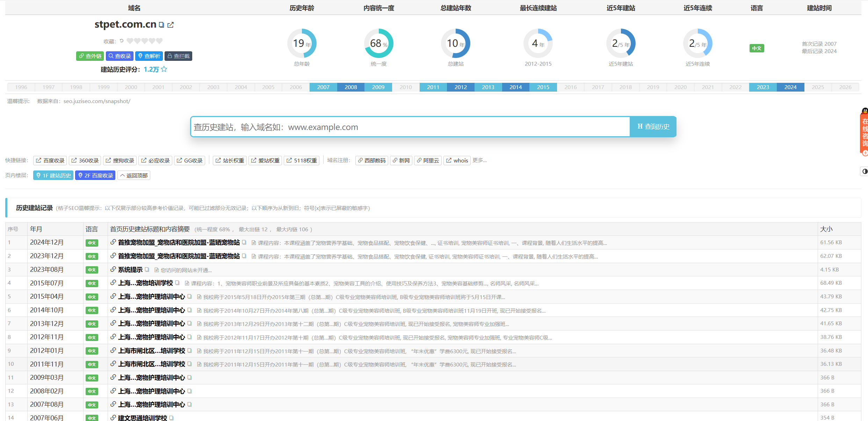
Task: Click the reset arrow beside favorite hearts
Action: point(122,41)
